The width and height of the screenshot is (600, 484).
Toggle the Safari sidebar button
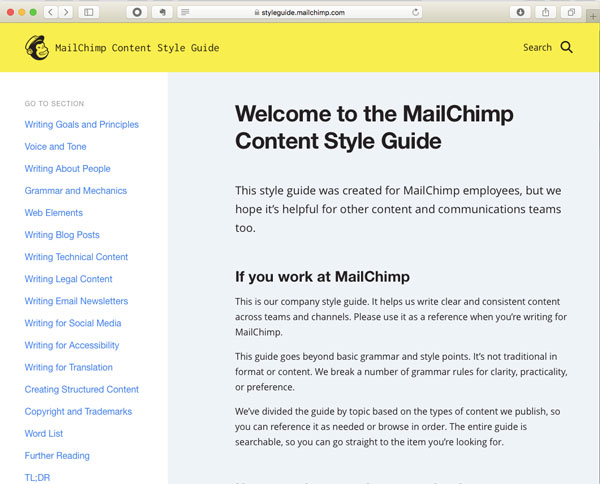[x=89, y=12]
